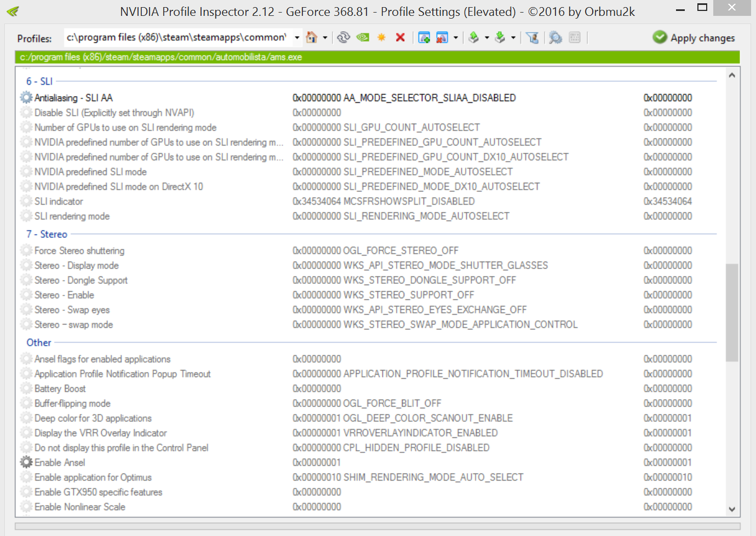Click the magnifier gear scan profiles icon
The width and height of the screenshot is (756, 536).
tap(555, 37)
